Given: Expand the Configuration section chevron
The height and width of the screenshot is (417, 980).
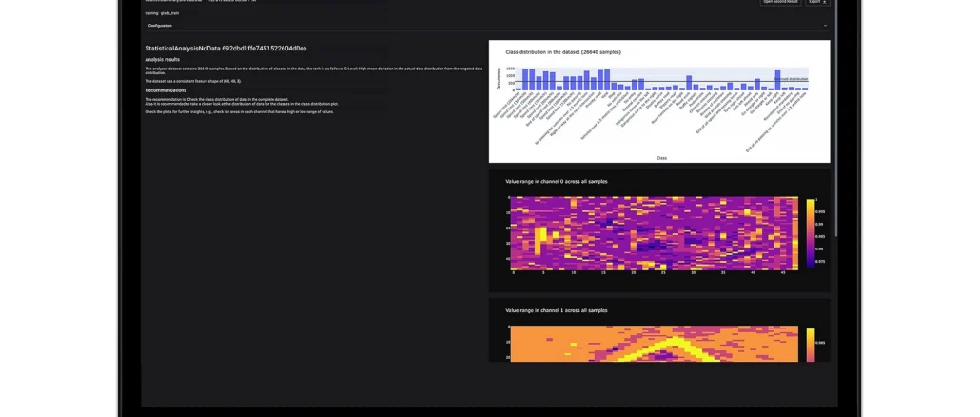Looking at the screenshot, I should (825, 26).
